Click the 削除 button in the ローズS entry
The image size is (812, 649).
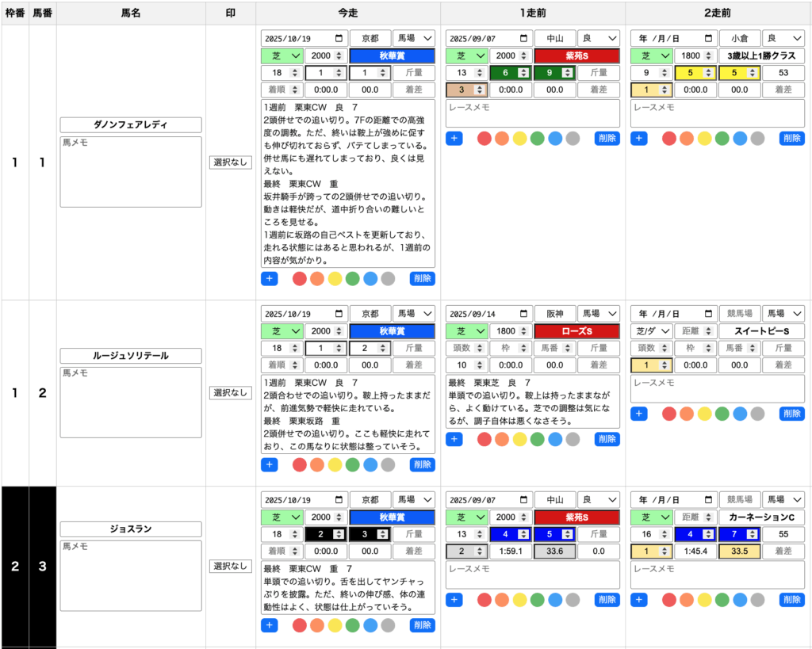(607, 439)
